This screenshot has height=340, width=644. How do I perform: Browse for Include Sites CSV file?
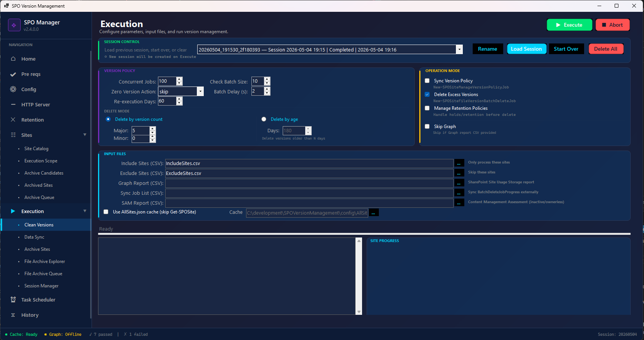(459, 164)
